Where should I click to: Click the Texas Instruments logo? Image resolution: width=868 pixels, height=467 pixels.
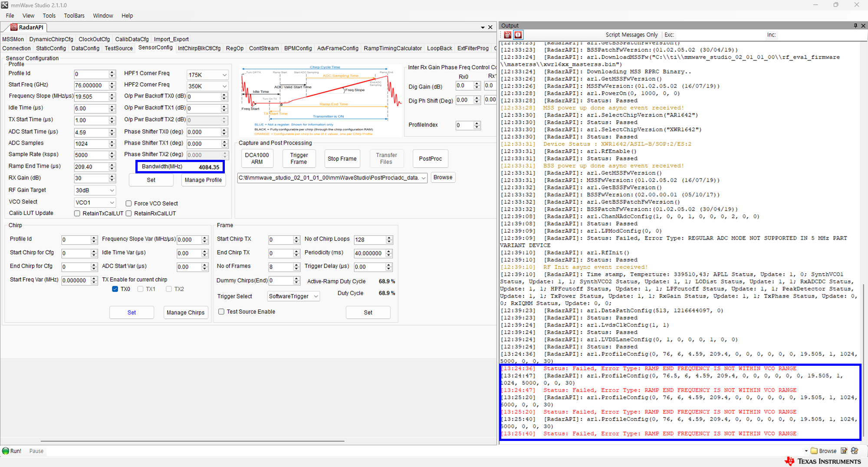[x=822, y=461]
